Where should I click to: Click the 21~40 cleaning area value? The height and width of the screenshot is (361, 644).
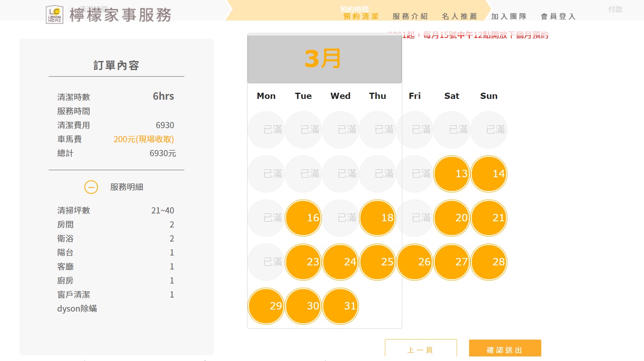[163, 211]
